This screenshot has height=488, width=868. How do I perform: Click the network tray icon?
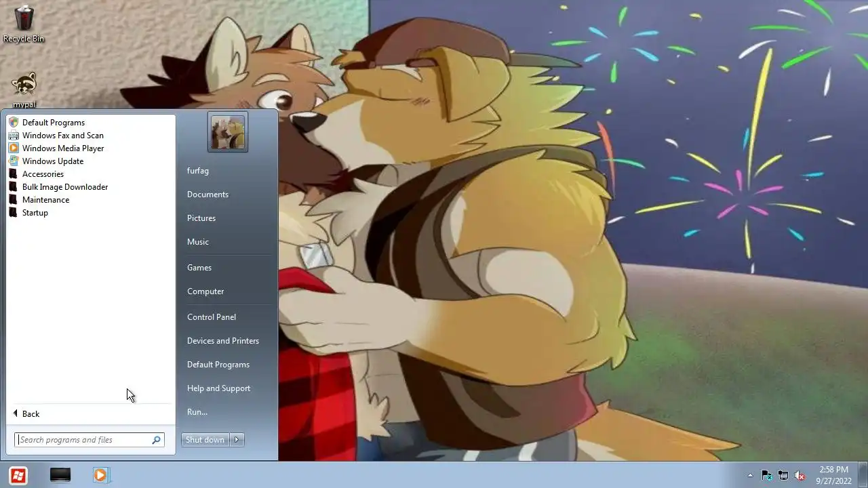[783, 475]
